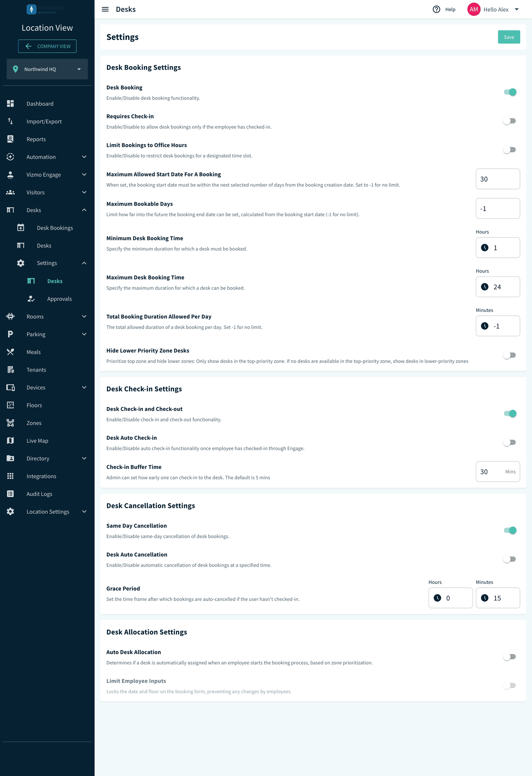Viewport: 532px width, 776px height.
Task: Turn off Same Day Cancellation toggle
Action: click(510, 530)
